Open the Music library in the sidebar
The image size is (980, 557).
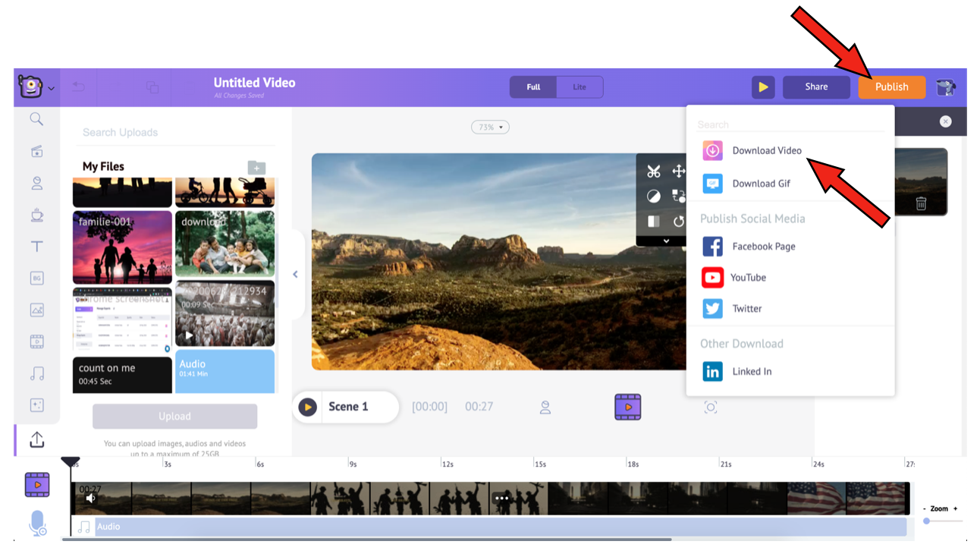click(36, 373)
